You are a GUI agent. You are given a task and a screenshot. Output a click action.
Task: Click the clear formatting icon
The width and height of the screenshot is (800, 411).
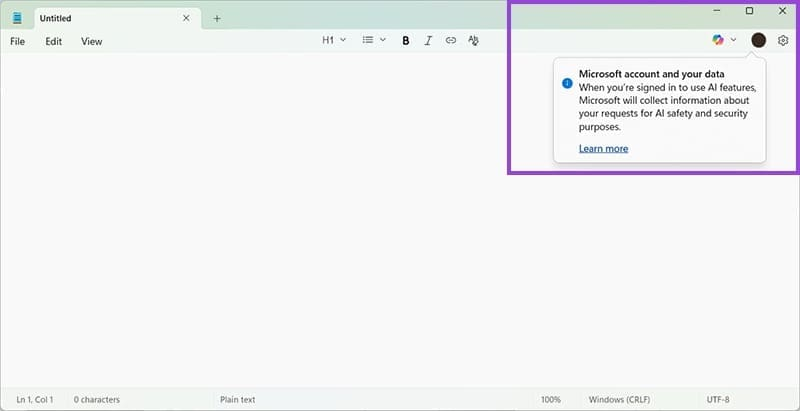click(x=474, y=41)
